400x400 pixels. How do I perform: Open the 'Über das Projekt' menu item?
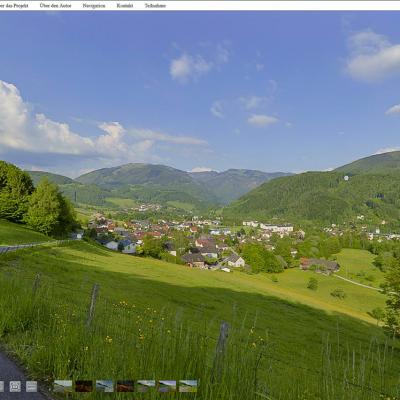click(x=13, y=6)
